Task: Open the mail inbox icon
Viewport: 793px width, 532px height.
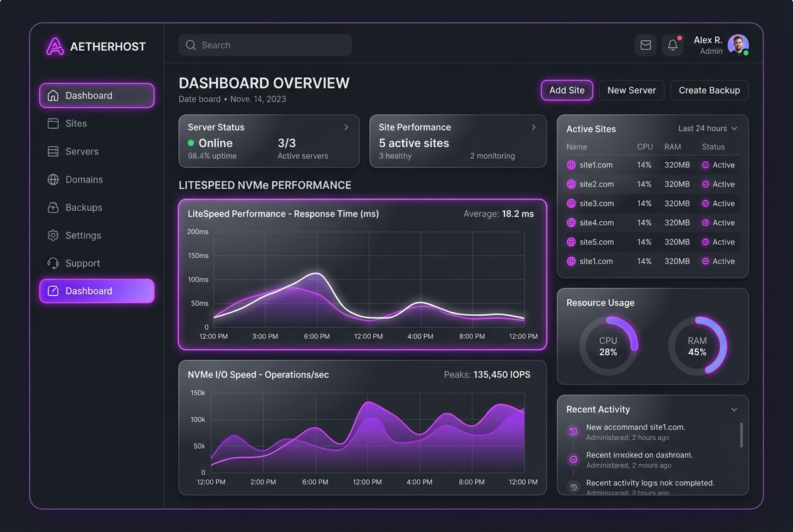Action: [x=646, y=45]
